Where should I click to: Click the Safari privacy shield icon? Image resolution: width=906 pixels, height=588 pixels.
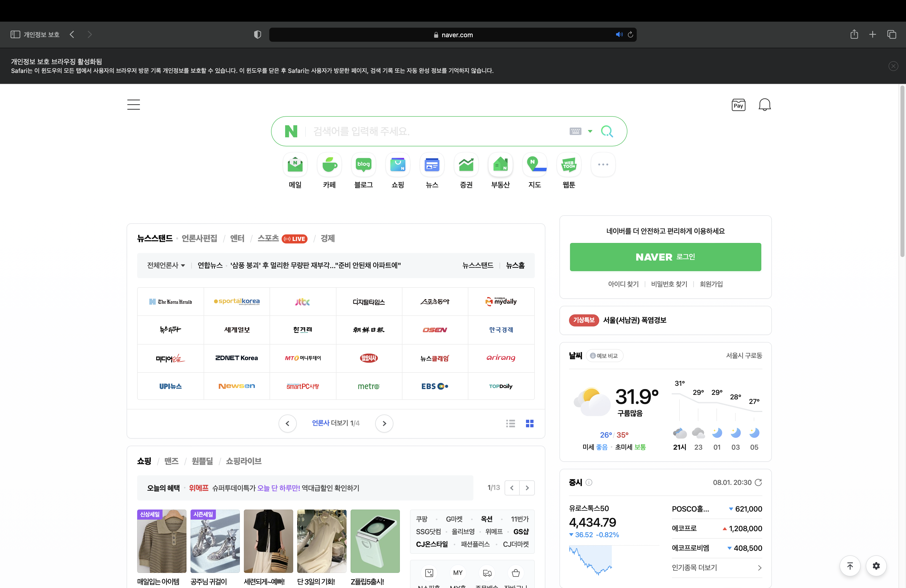[x=258, y=35]
